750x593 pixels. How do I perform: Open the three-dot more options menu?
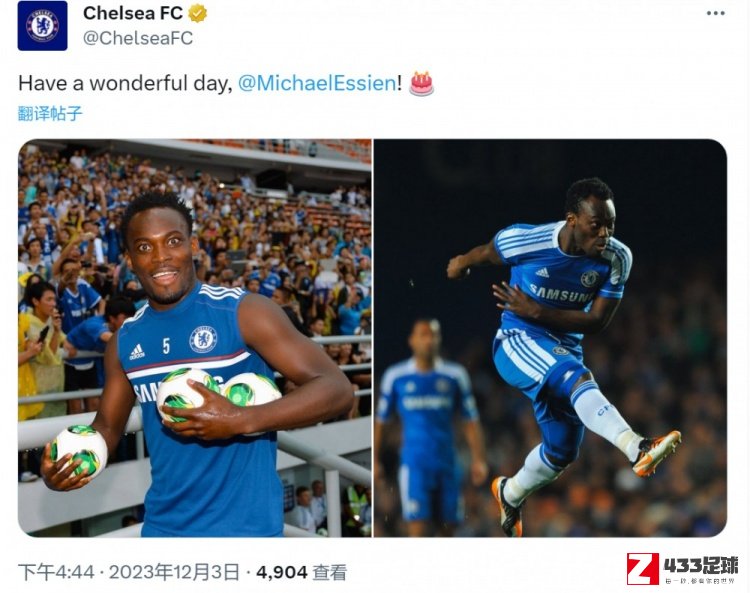coord(716,13)
